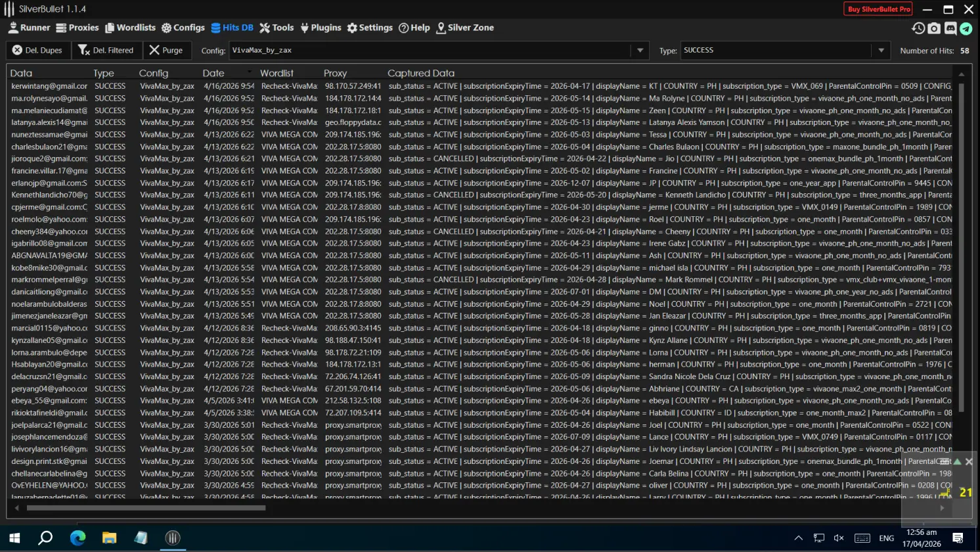Select the Kennethlandicho70 row
The height and width of the screenshot is (552, 980).
[481, 195]
